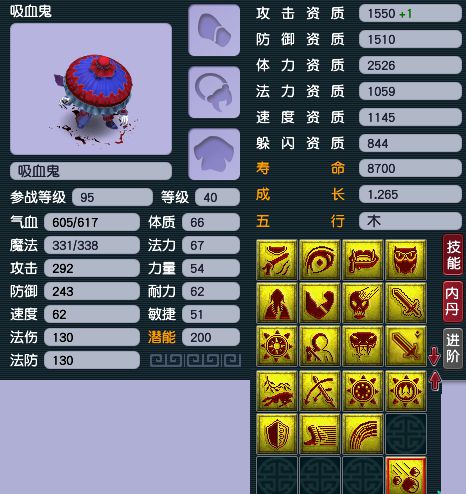This screenshot has width=466, height=494.
Task: Click the red down arrow for skills
Action: (434, 356)
